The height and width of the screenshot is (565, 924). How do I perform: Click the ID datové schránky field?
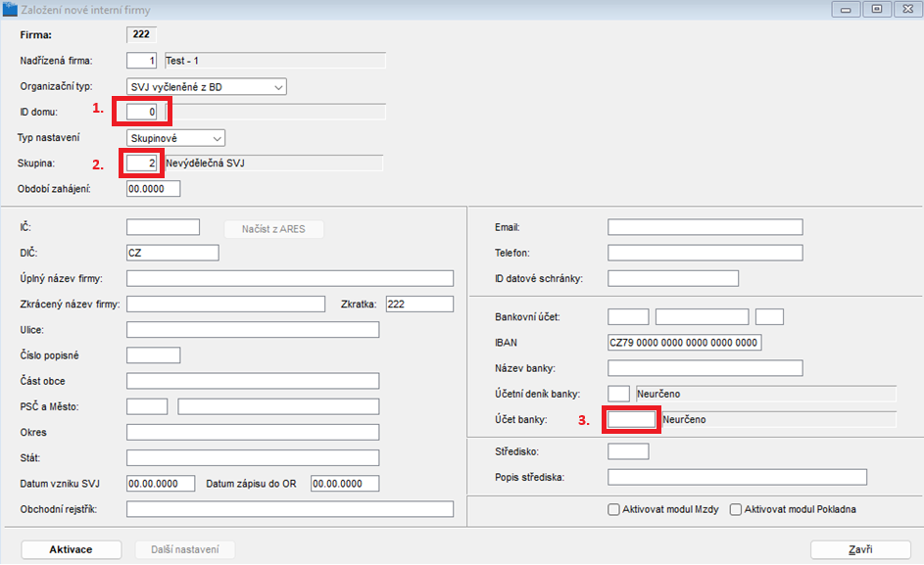(x=673, y=278)
